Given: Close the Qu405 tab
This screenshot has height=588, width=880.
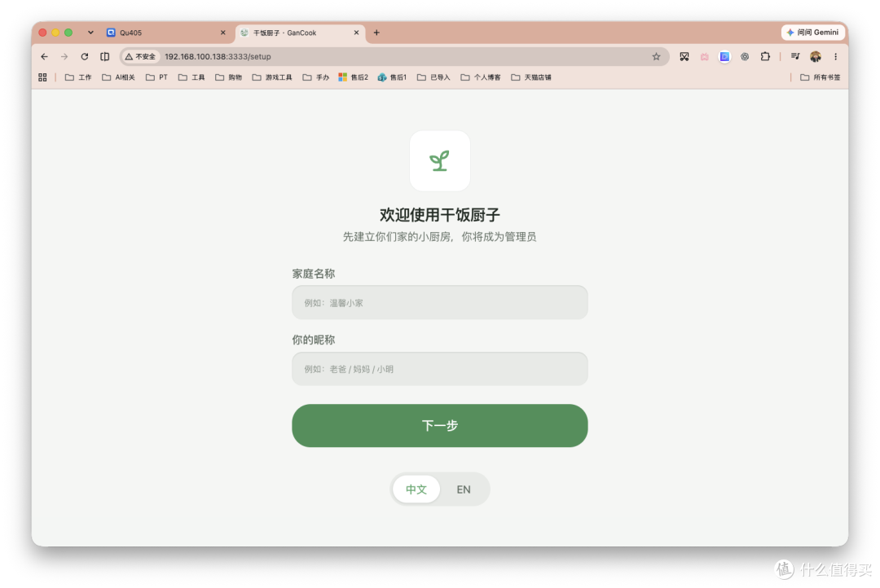Looking at the screenshot, I should click(222, 33).
